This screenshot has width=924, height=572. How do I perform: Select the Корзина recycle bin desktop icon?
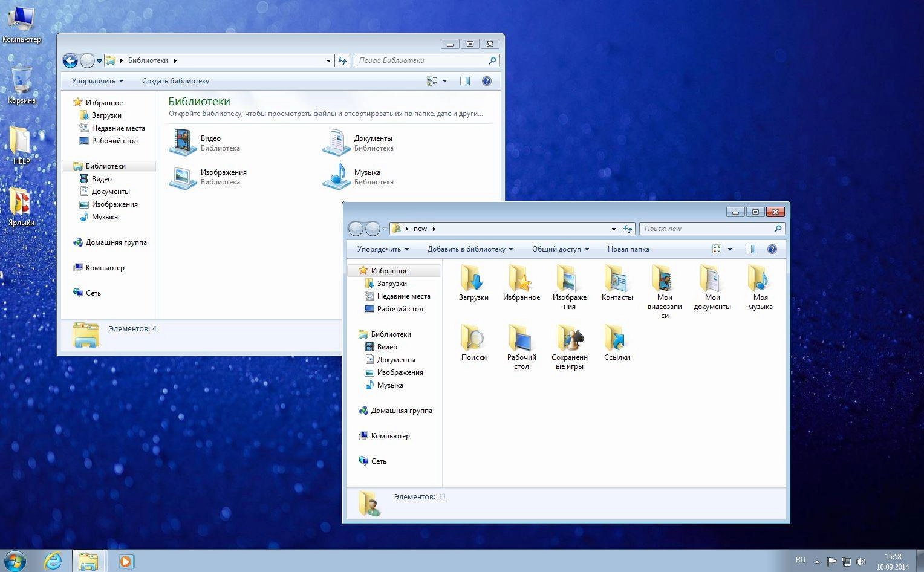coord(22,85)
